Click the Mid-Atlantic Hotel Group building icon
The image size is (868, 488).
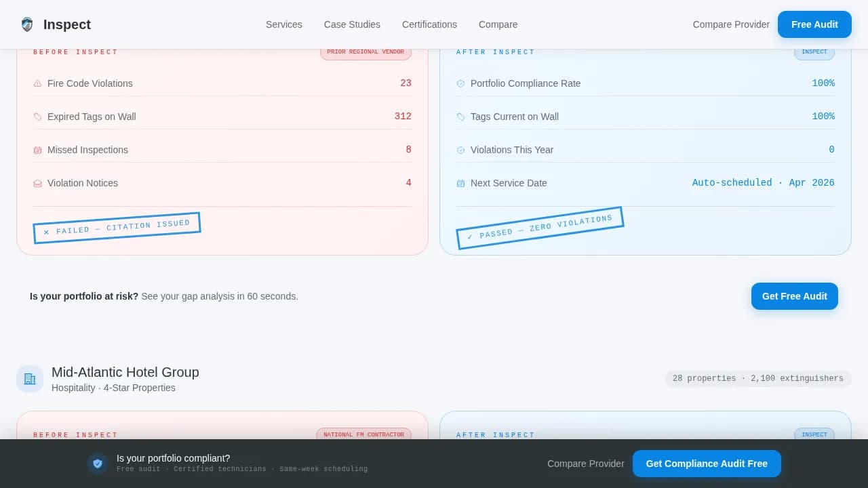click(x=30, y=379)
